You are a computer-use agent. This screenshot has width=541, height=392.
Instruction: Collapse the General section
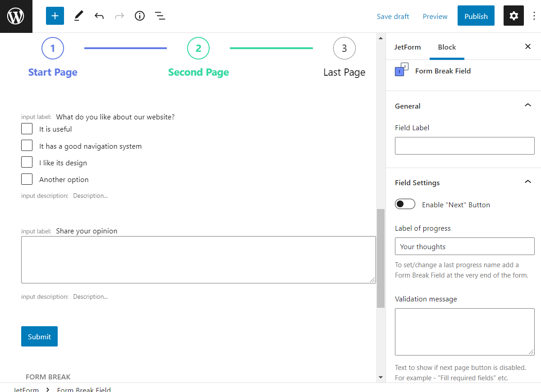[x=527, y=105]
